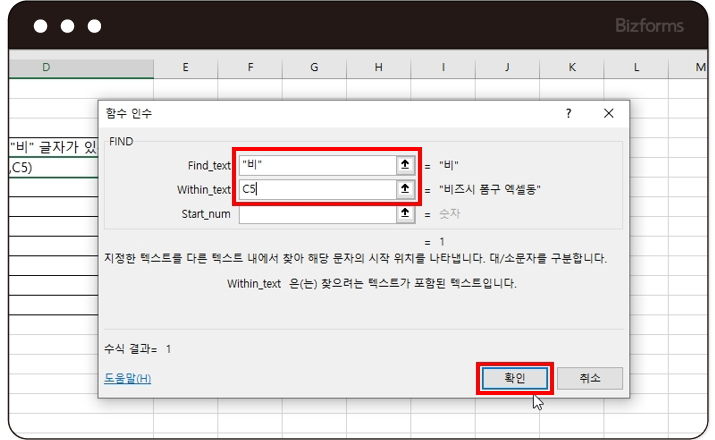This screenshot has width=715, height=440.
Task: Click the Within_text input field containing C5
Action: (316, 189)
